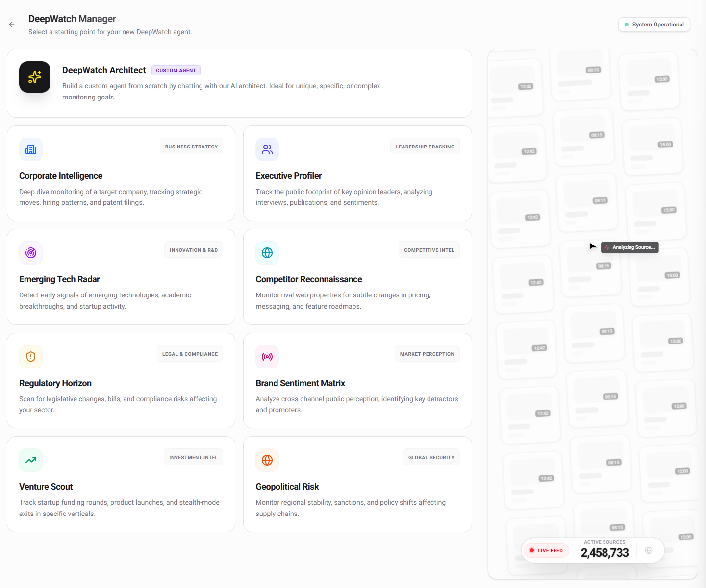The width and height of the screenshot is (706, 588).
Task: Click the Brand Sentiment Matrix description text
Action: (357, 404)
